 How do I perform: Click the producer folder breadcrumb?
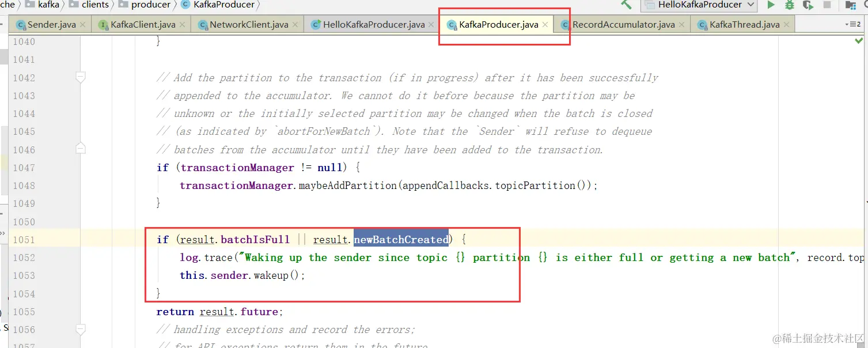[144, 5]
